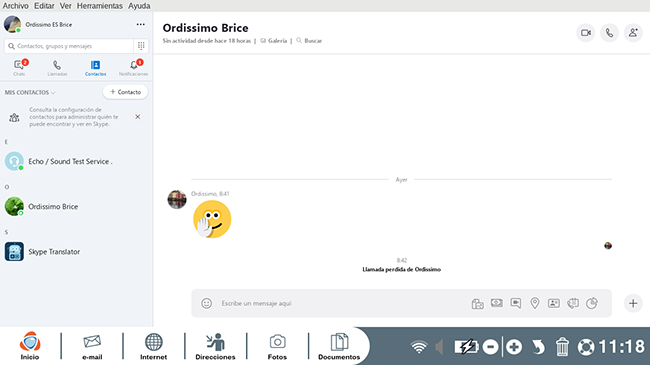Click Buscar in the conversation header
650x365 pixels.
click(309, 41)
